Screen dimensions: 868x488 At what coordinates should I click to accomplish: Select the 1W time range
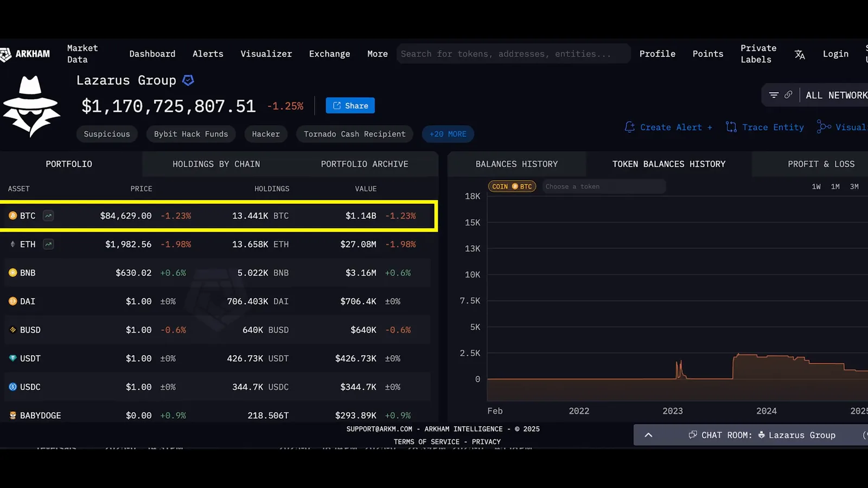816,187
